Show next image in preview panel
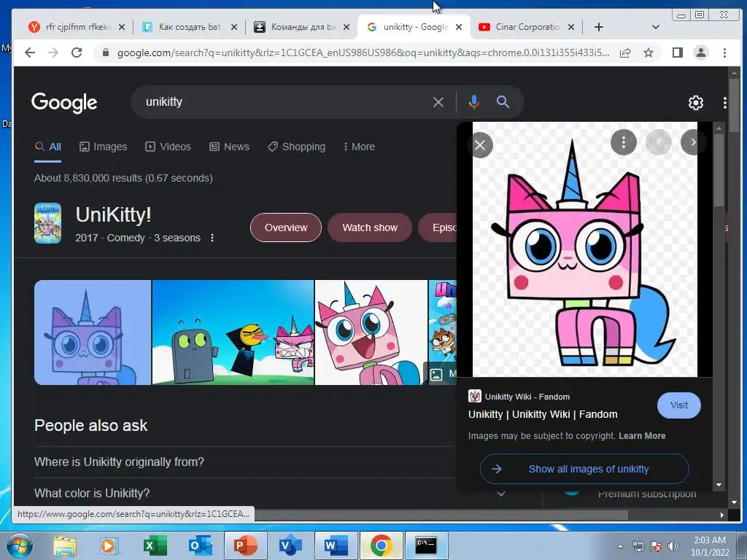This screenshot has height=560, width=747. coord(693,142)
